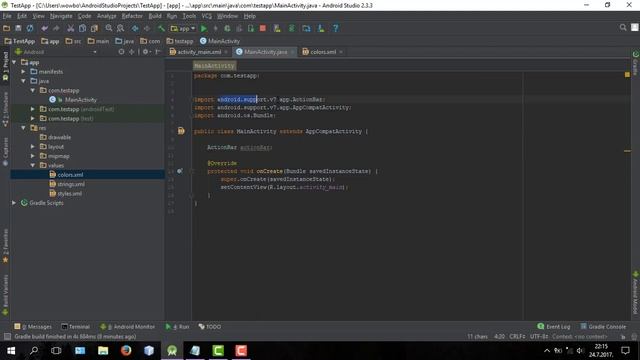Viewport: 640px width, 360px height.
Task: Select MainActivity in the project tree
Action: coord(80,100)
